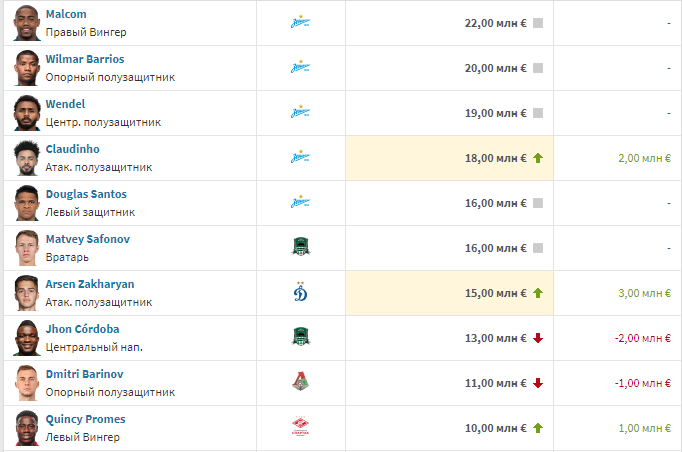
Task: Select the Quincy Promes name link
Action: pyautogui.click(x=85, y=419)
